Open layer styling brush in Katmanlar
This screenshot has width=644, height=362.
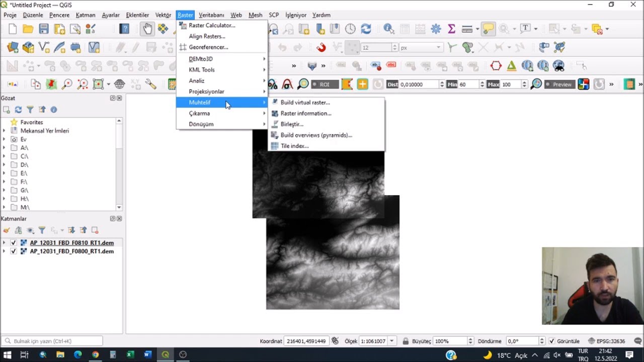coord(7,230)
